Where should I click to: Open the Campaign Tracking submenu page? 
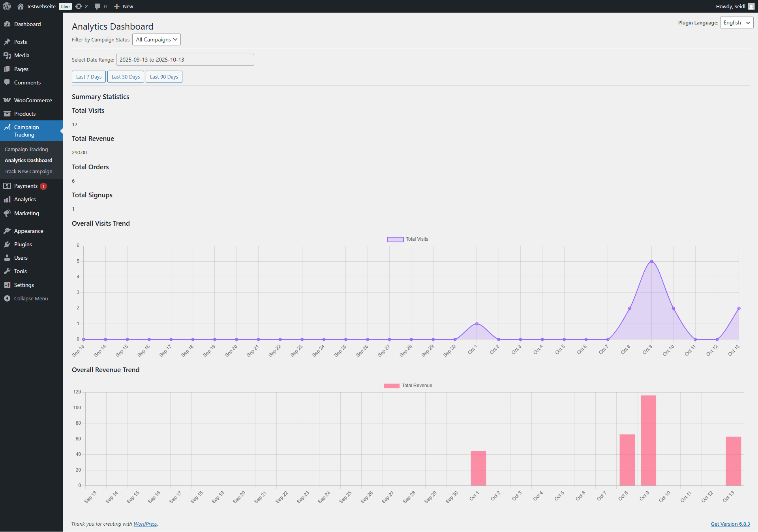(x=26, y=149)
